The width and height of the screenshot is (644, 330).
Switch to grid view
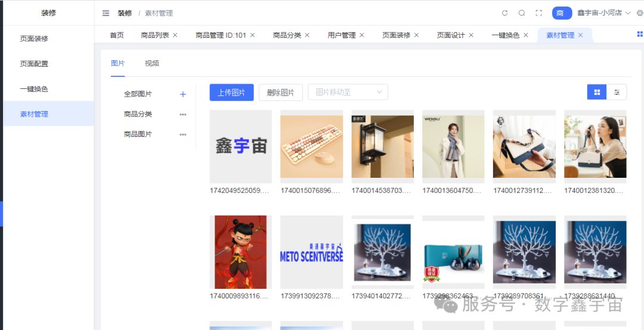(x=597, y=92)
